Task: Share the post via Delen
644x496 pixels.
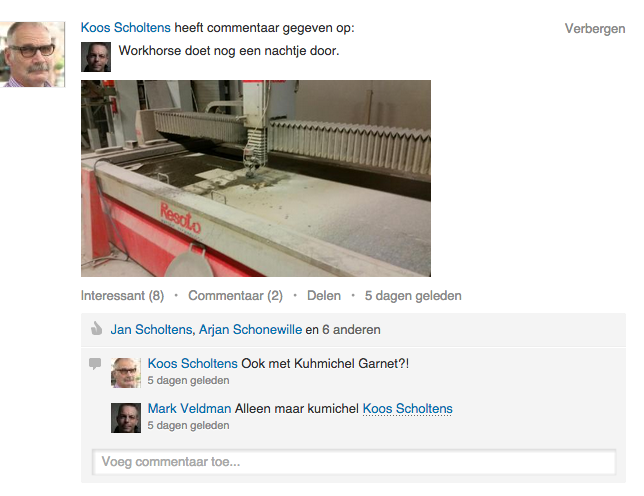Action: click(x=324, y=296)
